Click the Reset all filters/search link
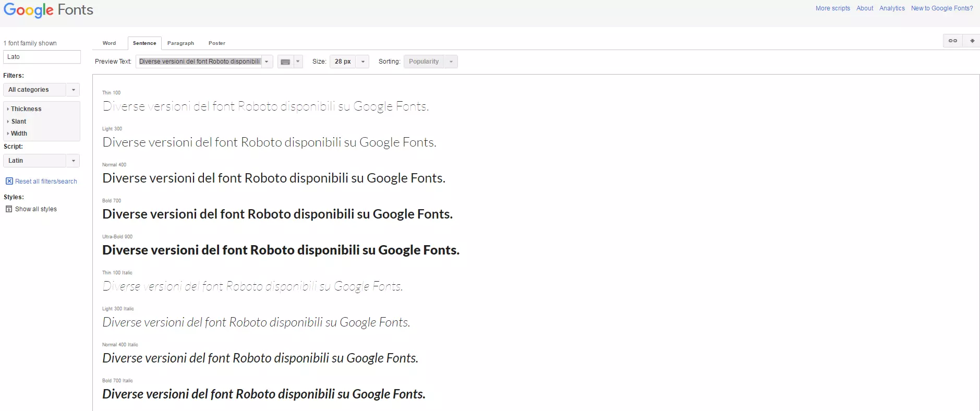 (x=46, y=182)
